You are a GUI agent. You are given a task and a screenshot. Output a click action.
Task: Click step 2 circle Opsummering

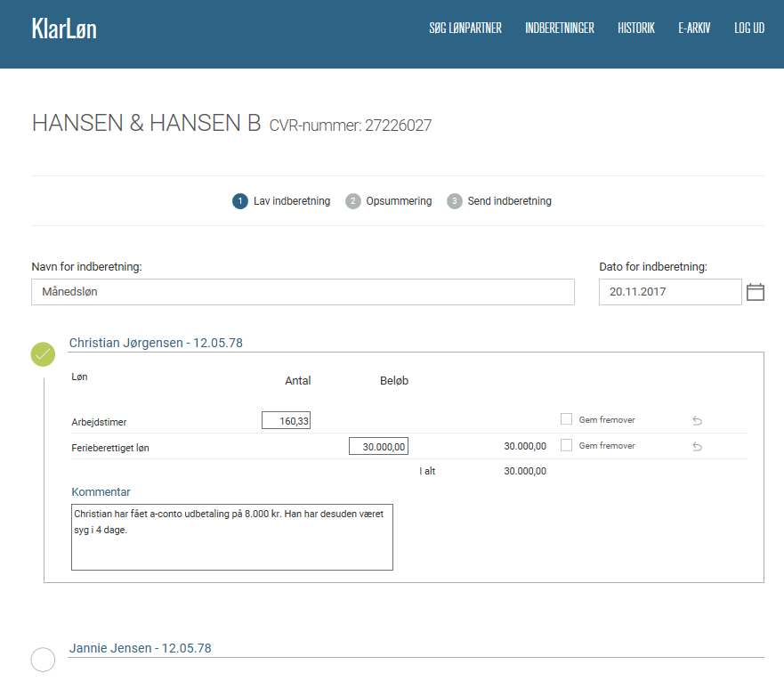click(x=353, y=201)
